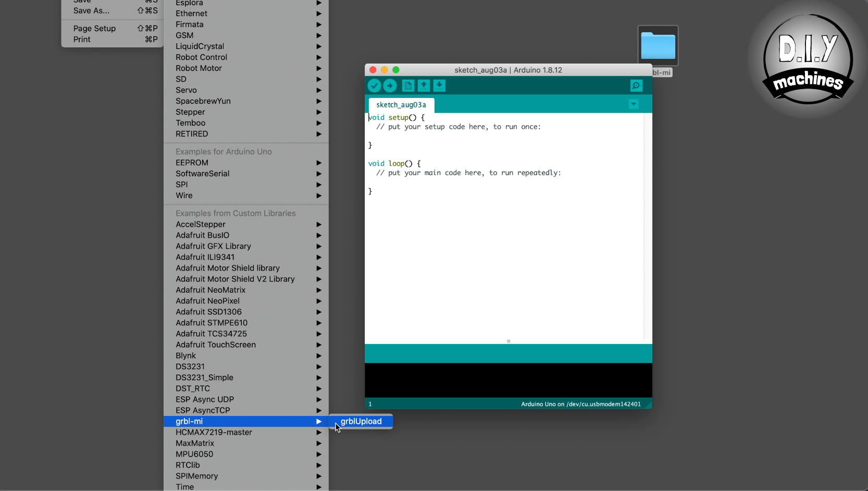
Task: Open the Wire examples entry
Action: click(x=246, y=195)
